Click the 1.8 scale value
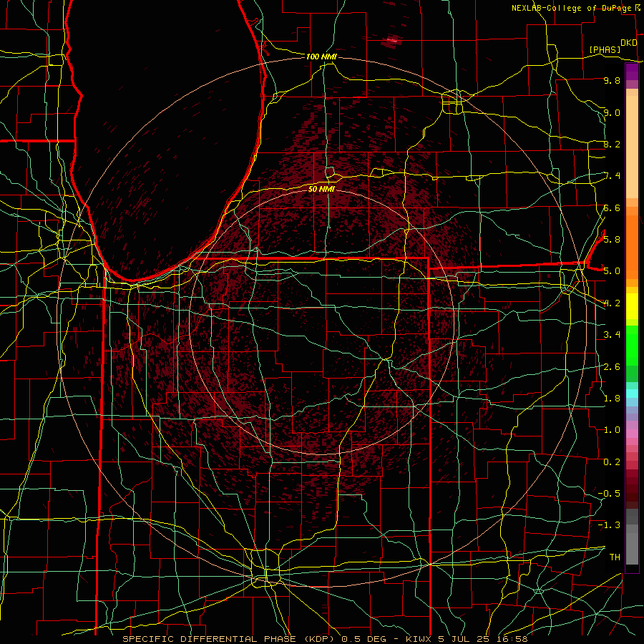The height and width of the screenshot is (644, 644). [x=612, y=399]
